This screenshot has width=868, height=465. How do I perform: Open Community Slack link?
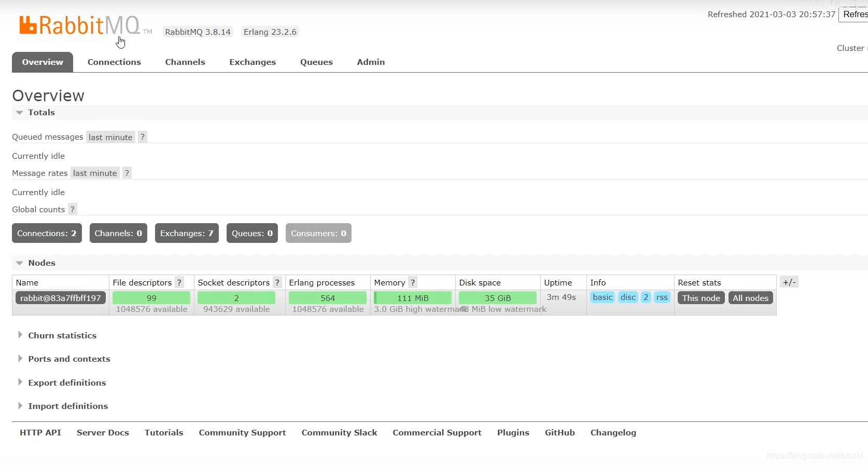pyautogui.click(x=339, y=432)
